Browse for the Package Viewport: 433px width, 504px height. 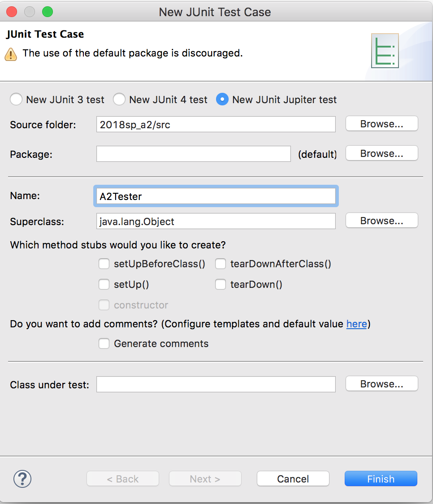[381, 154]
